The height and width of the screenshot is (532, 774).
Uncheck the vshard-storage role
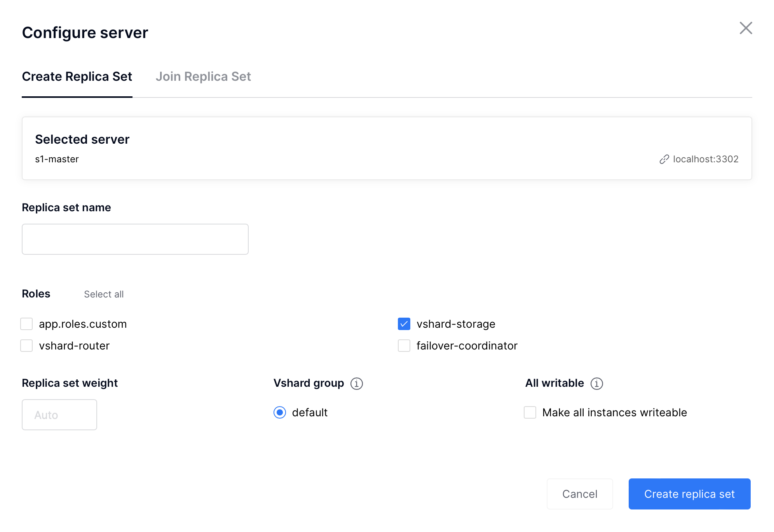coord(404,324)
